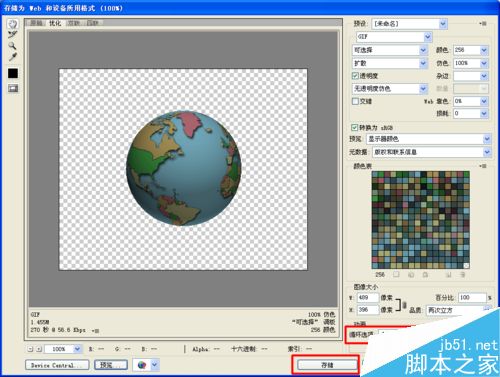Select the Slice Select tool
This screenshot has height=377, width=500.
13,35
